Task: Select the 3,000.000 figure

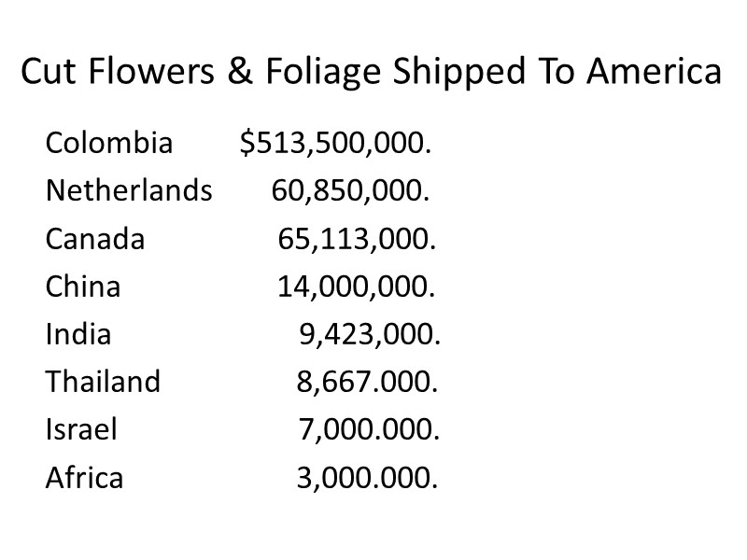Action: click(x=367, y=478)
